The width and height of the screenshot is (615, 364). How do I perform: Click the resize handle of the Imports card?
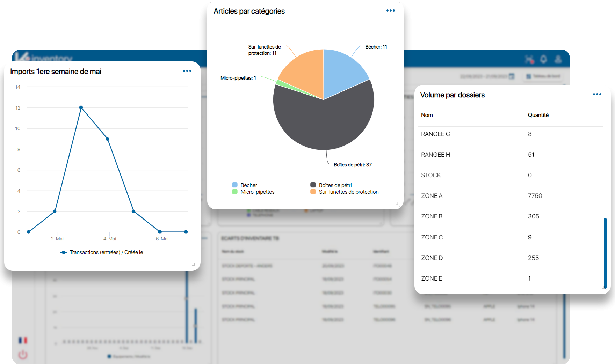point(194,264)
